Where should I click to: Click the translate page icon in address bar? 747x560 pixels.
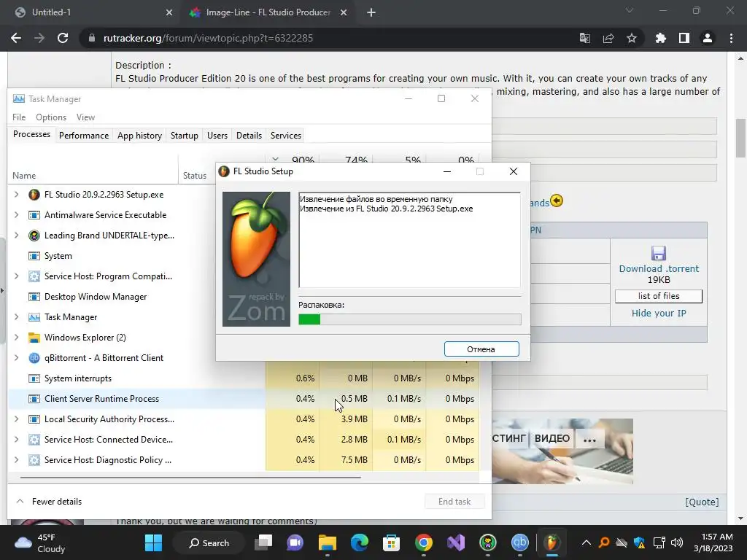tap(584, 38)
